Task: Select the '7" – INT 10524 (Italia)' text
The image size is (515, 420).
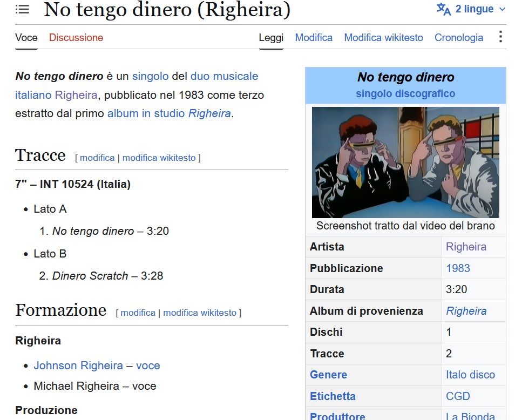Action: [x=73, y=184]
